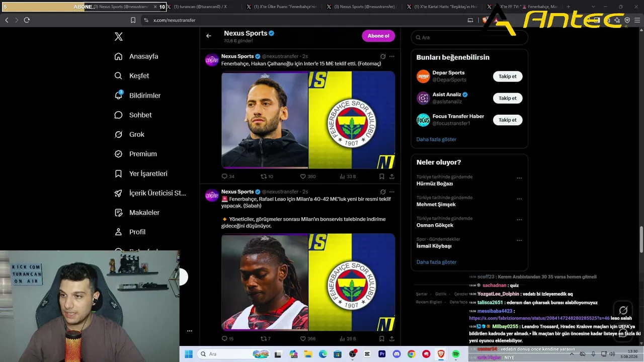Click Daha fazla göster under suggested accounts

coord(436,139)
